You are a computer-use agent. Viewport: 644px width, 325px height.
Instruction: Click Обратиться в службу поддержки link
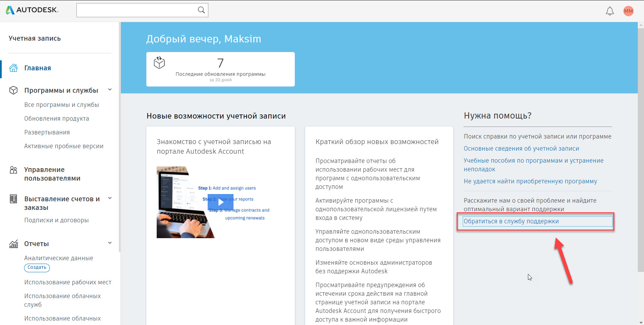tap(511, 221)
